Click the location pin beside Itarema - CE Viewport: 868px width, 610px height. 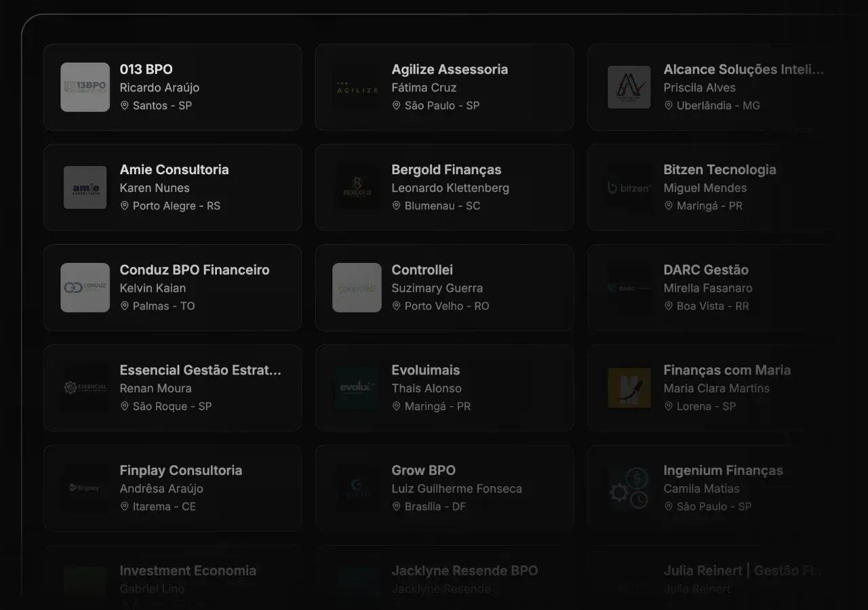[x=125, y=507]
